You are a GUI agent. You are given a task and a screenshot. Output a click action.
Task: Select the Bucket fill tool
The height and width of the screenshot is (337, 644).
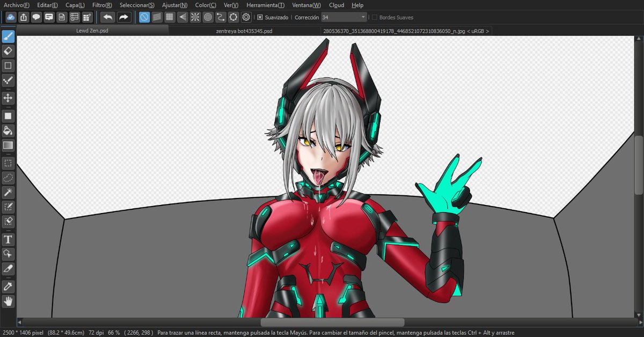click(x=8, y=130)
